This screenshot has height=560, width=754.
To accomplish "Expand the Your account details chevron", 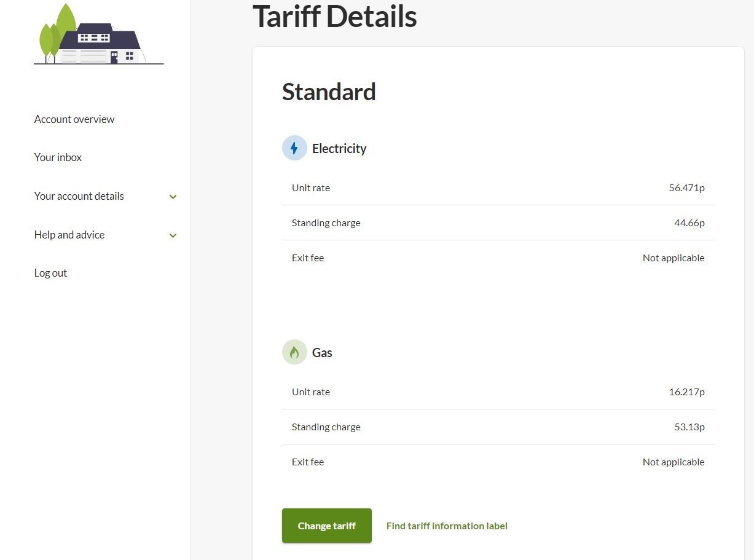I will 173,197.
